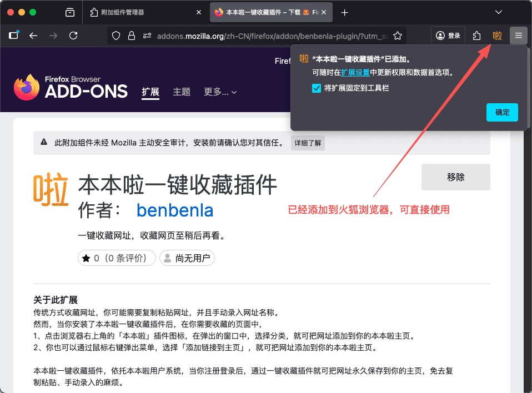
Task: Click the orange 啦 extension toolbar icon
Action: tap(498, 36)
